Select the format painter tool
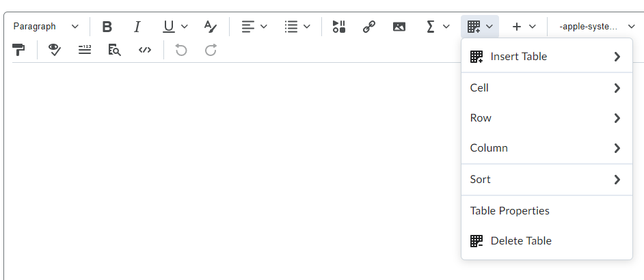The width and height of the screenshot is (644, 280). 18,50
